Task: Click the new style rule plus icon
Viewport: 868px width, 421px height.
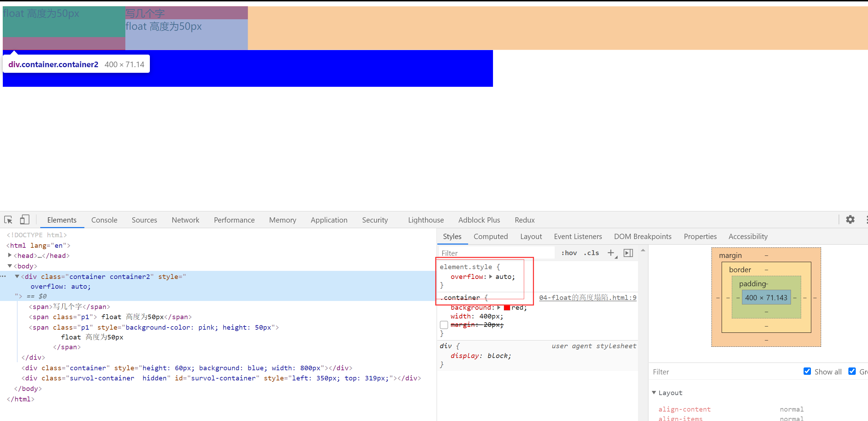Action: 611,253
